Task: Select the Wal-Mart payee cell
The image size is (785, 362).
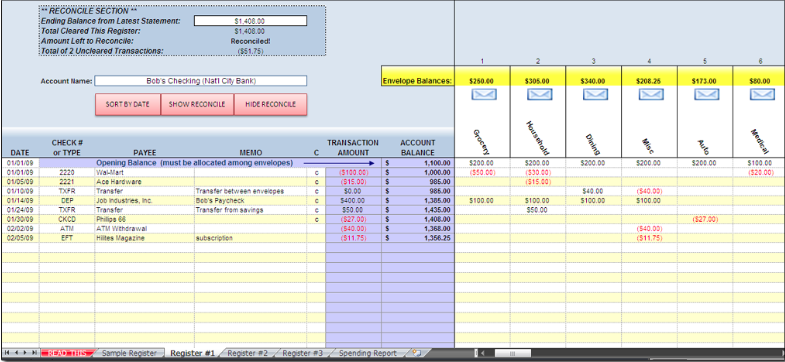Action: pos(145,172)
